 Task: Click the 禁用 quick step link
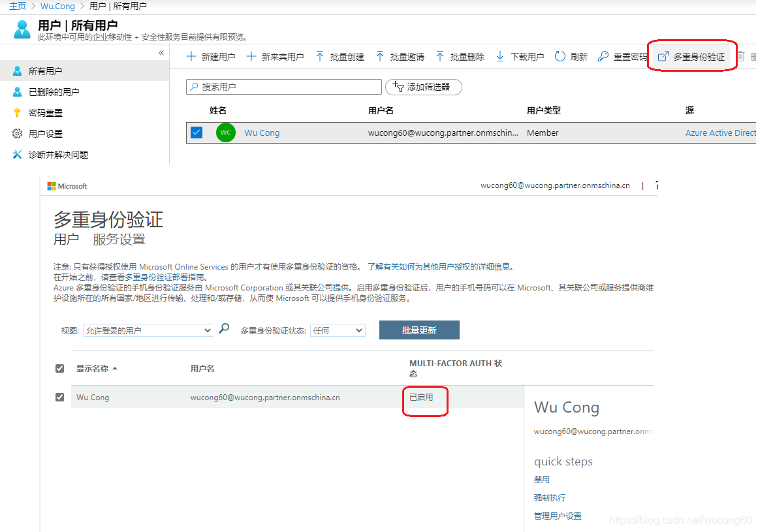click(x=541, y=479)
